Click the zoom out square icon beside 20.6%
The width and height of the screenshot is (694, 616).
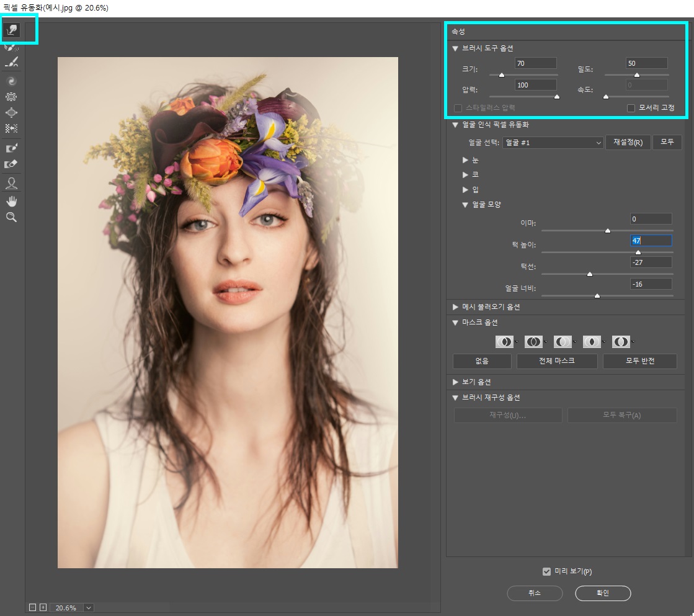click(32, 607)
